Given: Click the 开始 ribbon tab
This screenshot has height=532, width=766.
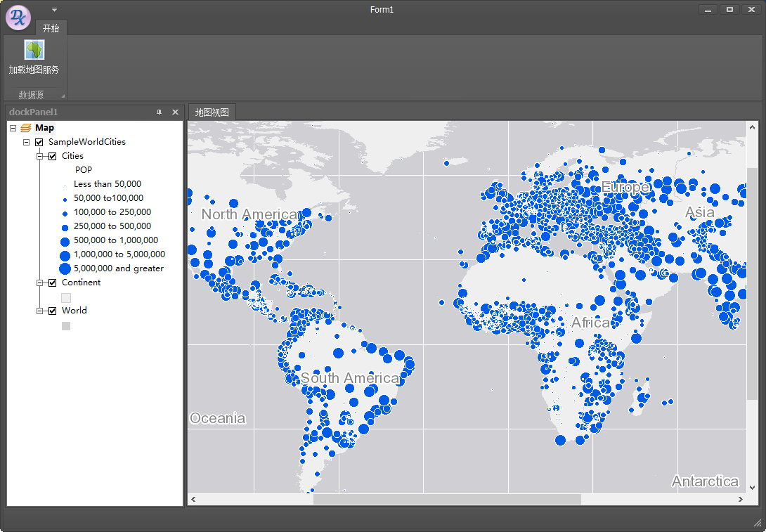Looking at the screenshot, I should (x=51, y=29).
